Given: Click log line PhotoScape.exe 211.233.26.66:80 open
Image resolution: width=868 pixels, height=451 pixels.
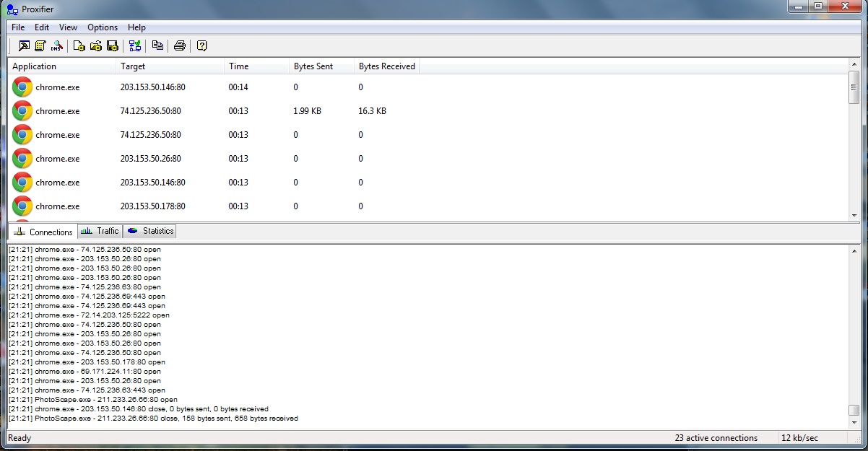Looking at the screenshot, I should tap(93, 400).
